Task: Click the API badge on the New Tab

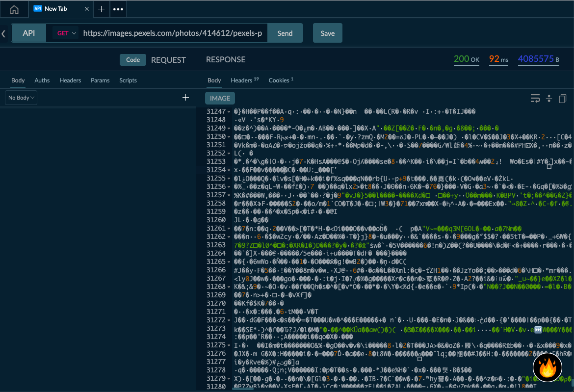Action: point(38,8)
